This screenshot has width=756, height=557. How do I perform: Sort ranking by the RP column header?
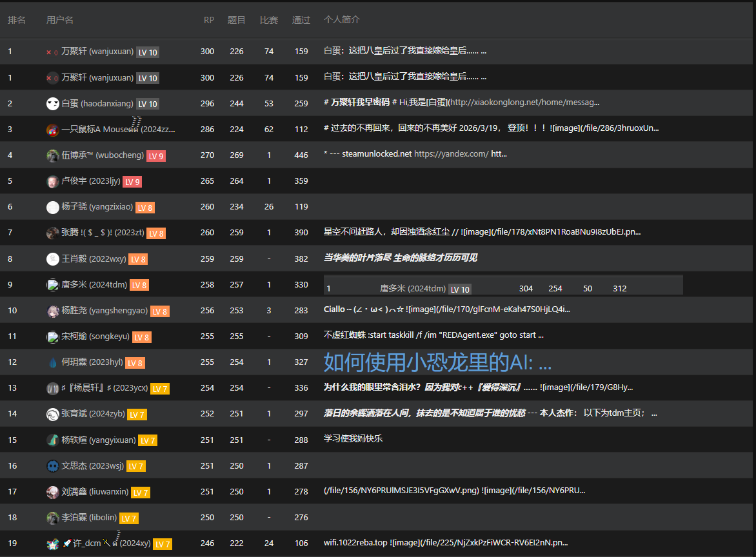pos(208,20)
